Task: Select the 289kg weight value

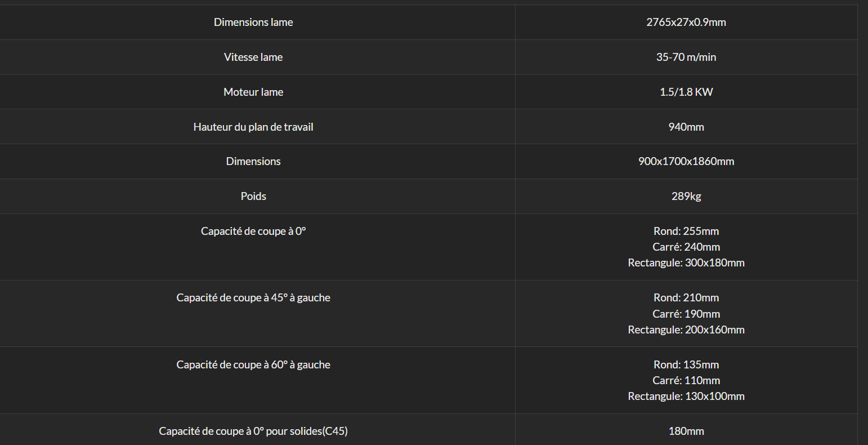Action: click(x=686, y=196)
